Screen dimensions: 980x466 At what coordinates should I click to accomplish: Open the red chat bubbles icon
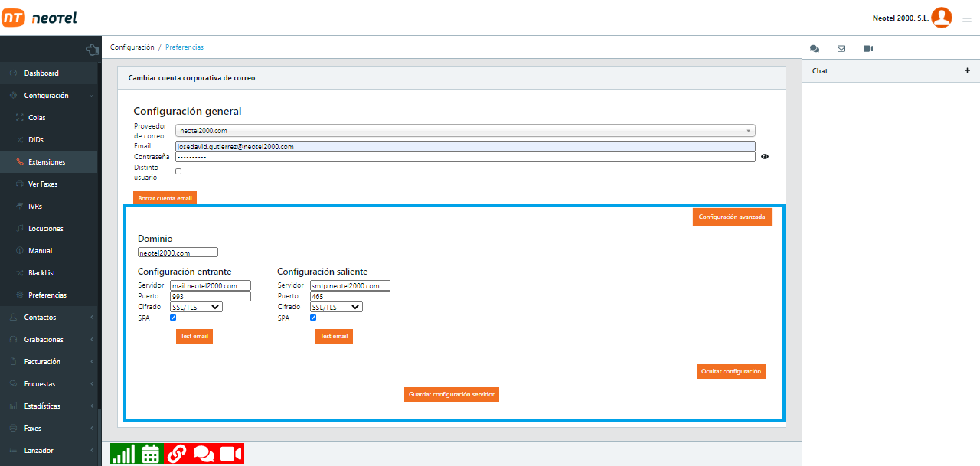pos(204,454)
